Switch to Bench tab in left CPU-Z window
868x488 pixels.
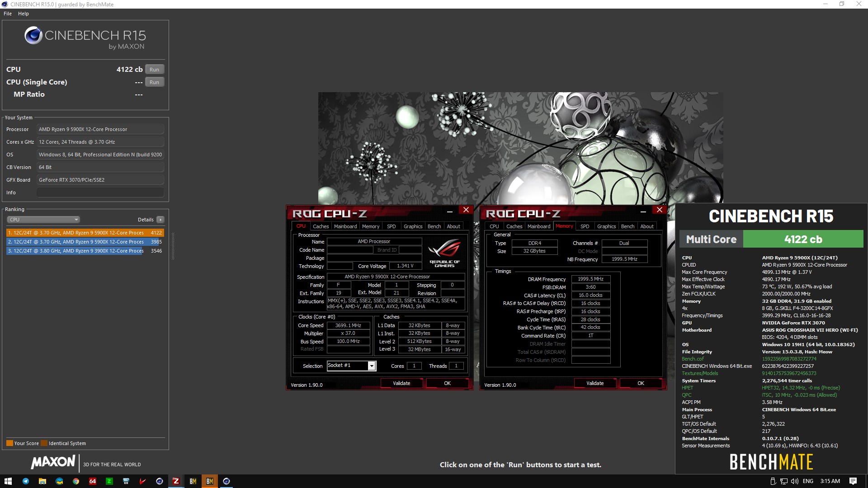tap(434, 226)
